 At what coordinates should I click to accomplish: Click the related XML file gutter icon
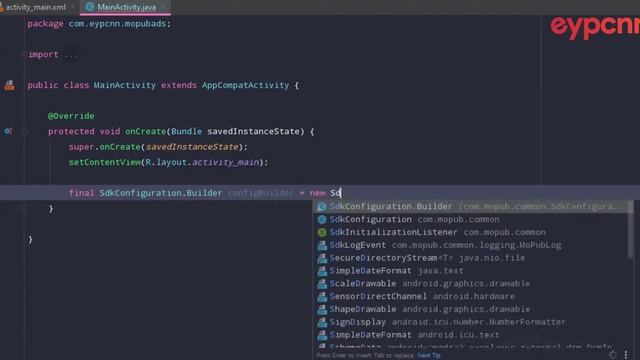(x=9, y=85)
